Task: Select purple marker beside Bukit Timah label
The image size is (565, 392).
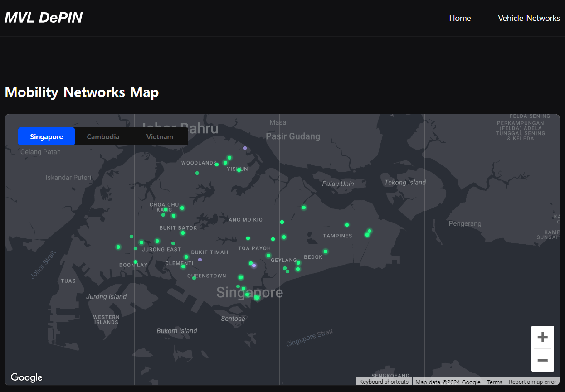Action: (200, 260)
